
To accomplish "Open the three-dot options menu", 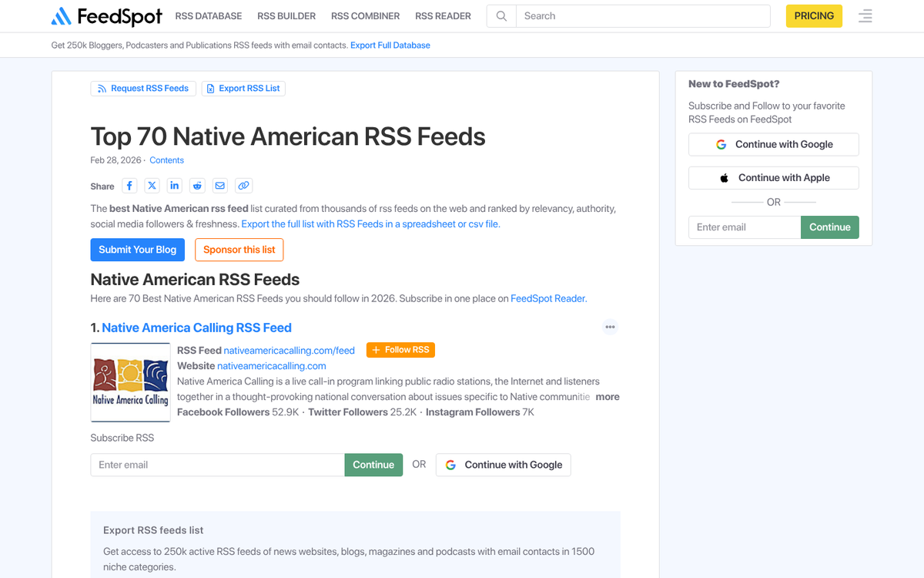I will [610, 327].
